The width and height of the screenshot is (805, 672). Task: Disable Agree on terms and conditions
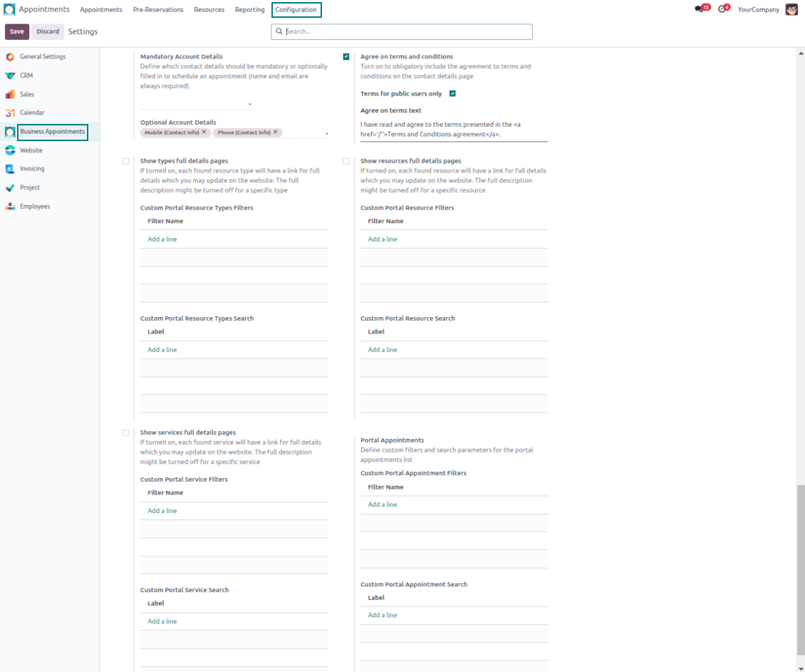click(x=346, y=57)
